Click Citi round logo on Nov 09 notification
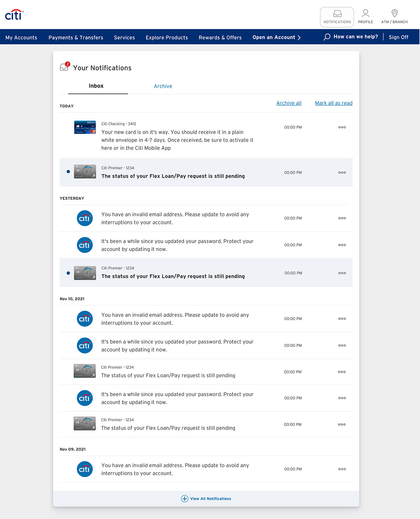420x519 pixels. 85,469
